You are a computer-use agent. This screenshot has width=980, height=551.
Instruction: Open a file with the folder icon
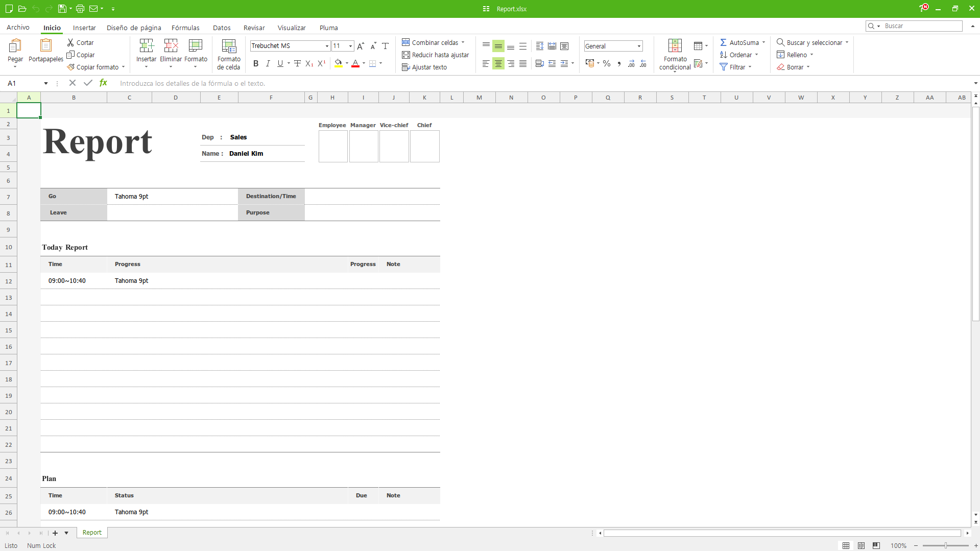point(22,9)
